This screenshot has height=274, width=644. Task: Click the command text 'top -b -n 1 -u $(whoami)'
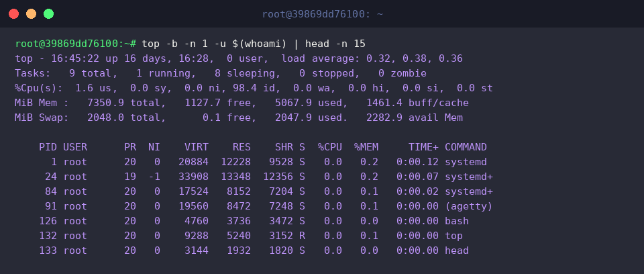coord(213,44)
